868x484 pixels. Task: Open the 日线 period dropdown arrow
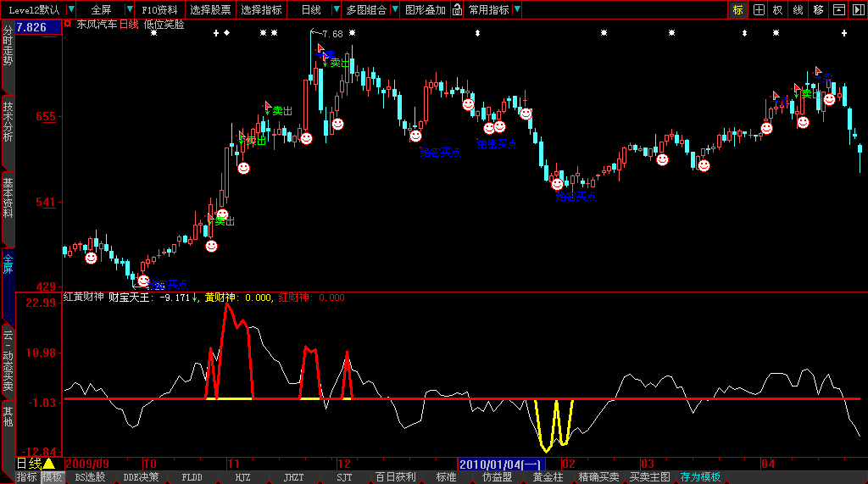(336, 9)
